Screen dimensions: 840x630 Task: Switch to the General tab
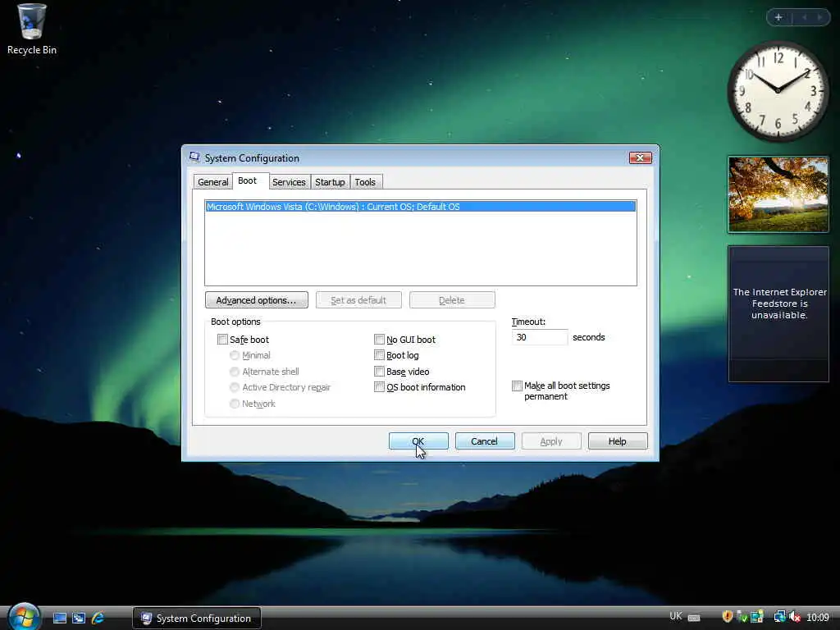[212, 182]
